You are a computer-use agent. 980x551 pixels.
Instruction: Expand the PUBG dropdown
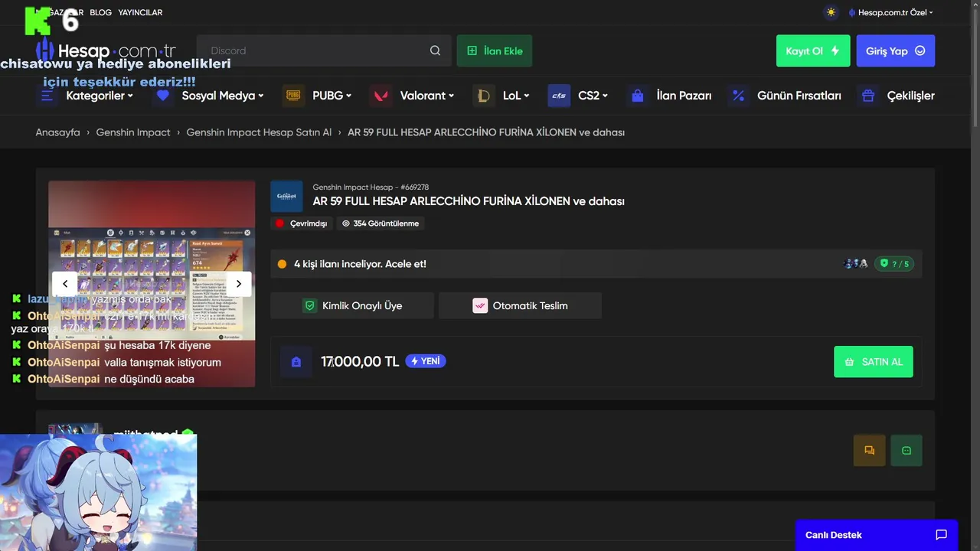(x=332, y=96)
